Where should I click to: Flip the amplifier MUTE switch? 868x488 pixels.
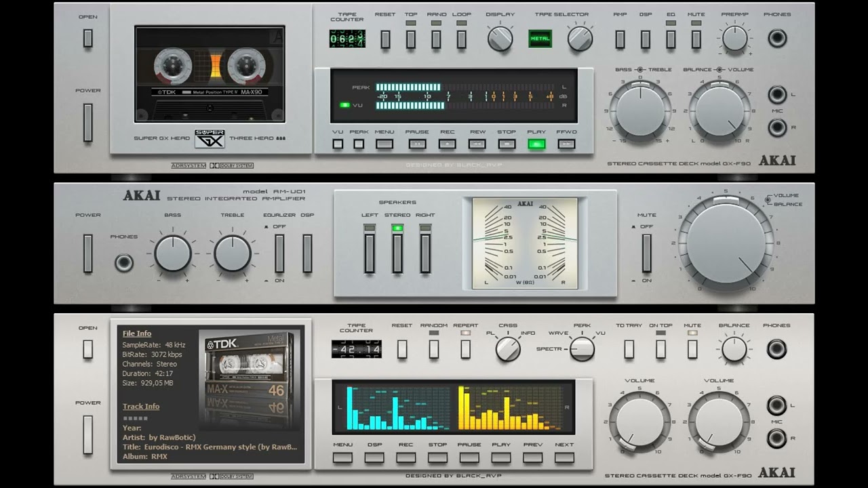point(647,253)
